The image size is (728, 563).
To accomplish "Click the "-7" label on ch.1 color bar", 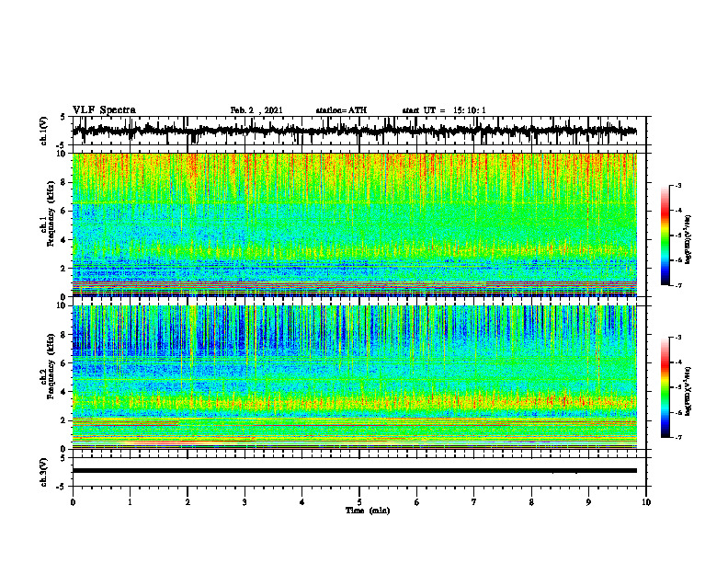I will (678, 285).
